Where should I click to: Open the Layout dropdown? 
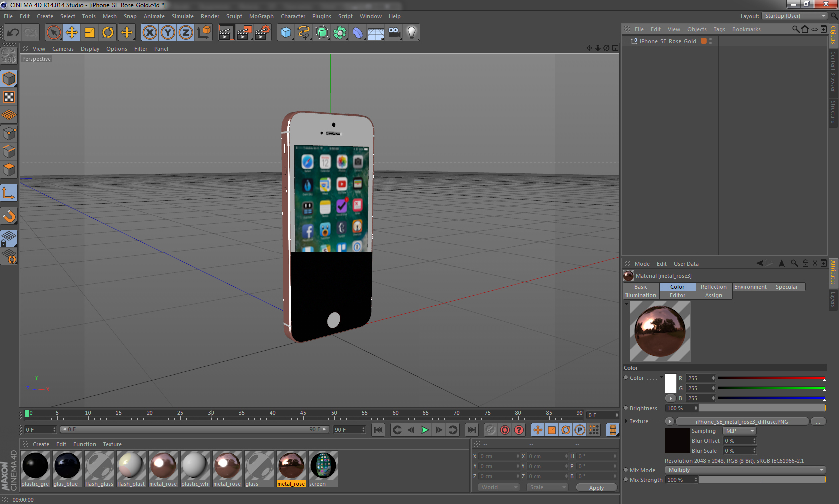795,16
